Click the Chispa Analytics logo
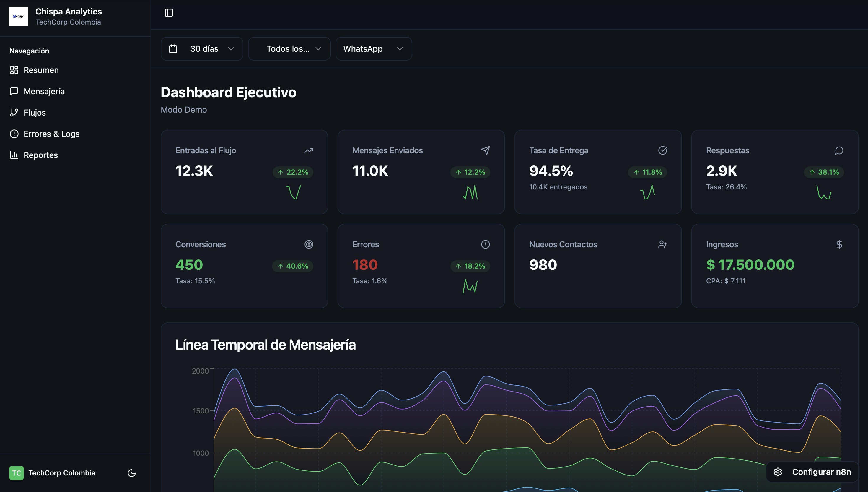Image resolution: width=868 pixels, height=492 pixels. click(x=19, y=16)
